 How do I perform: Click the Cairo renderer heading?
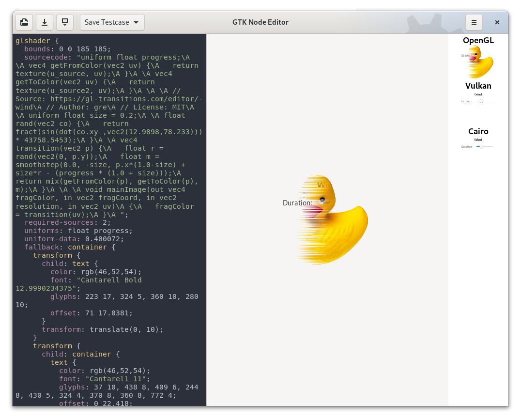click(x=478, y=131)
